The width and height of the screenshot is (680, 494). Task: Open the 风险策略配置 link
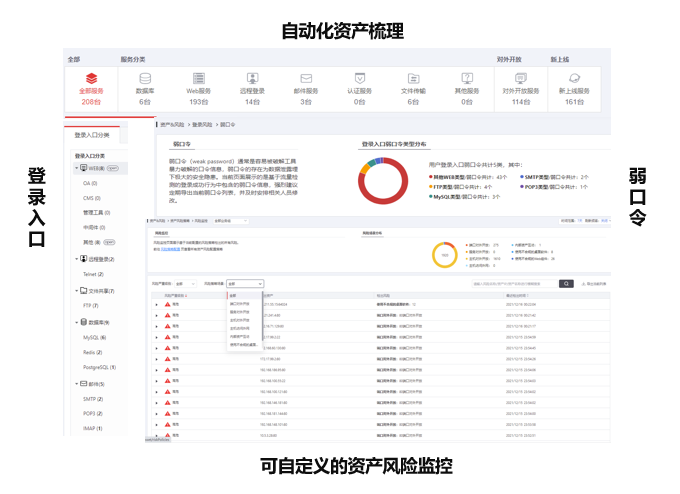click(x=173, y=247)
